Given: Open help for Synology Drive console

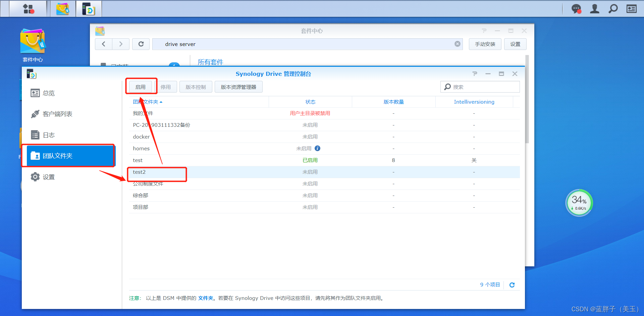Looking at the screenshot, I should 475,74.
